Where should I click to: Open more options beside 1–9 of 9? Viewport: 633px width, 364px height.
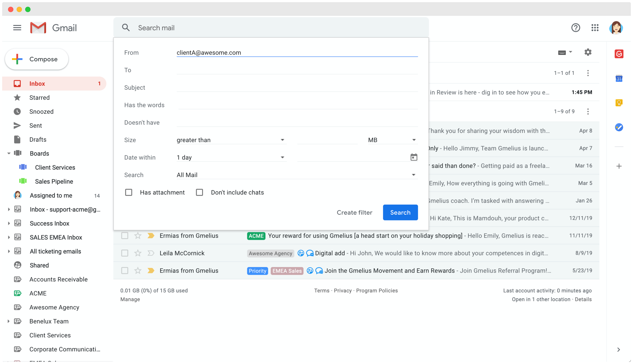pyautogui.click(x=588, y=111)
